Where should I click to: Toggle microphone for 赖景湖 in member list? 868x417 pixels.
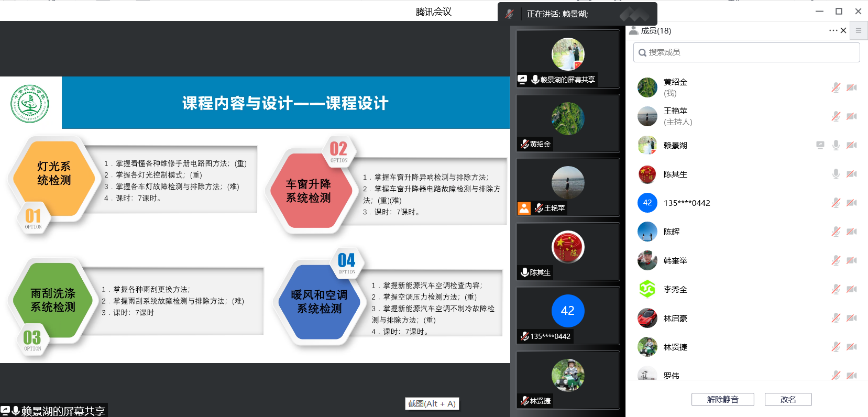pos(836,145)
